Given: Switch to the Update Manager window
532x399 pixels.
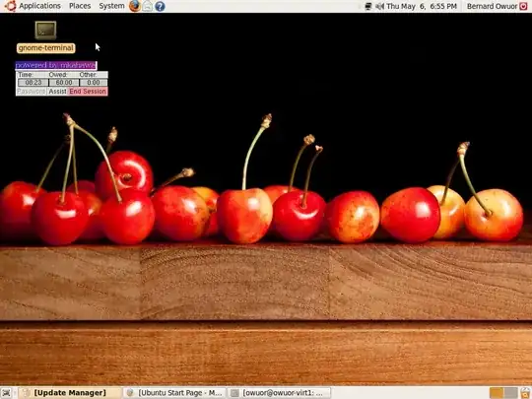Looking at the screenshot, I should point(70,393).
